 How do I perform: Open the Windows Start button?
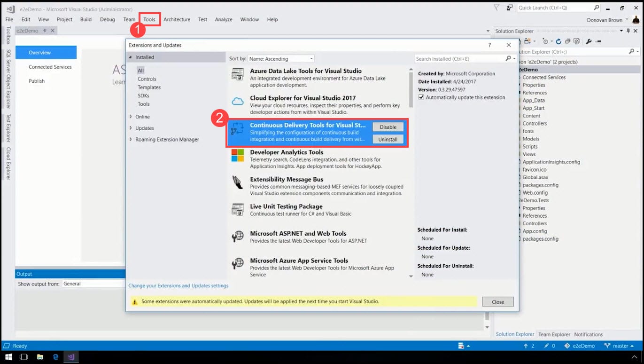(8, 357)
